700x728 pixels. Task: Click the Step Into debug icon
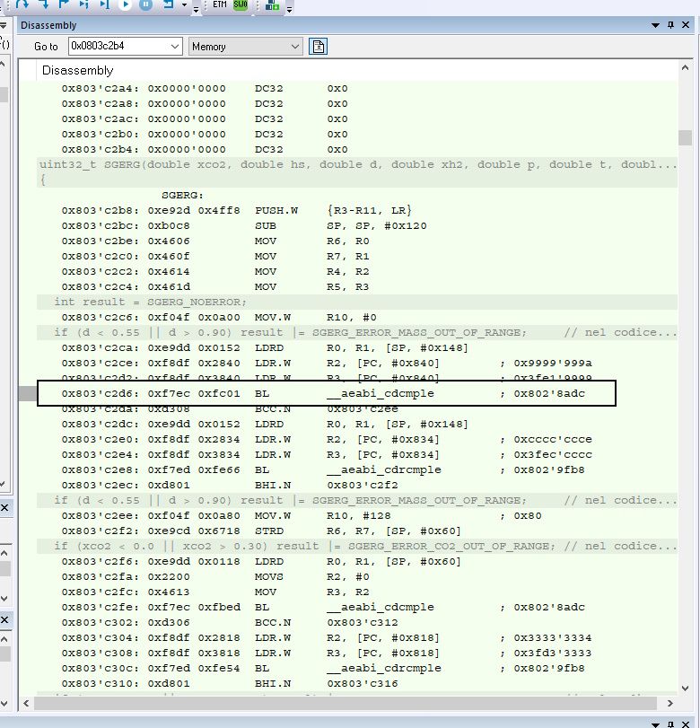pyautogui.click(x=44, y=4)
